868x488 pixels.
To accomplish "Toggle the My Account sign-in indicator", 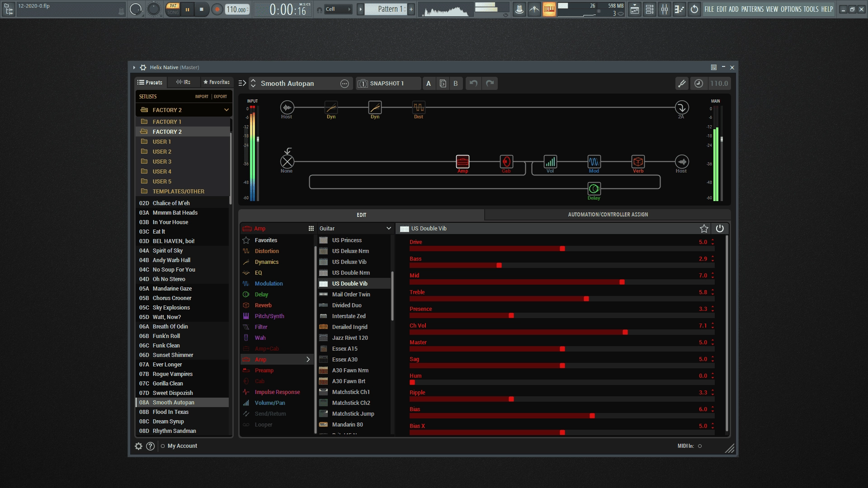I will (163, 446).
